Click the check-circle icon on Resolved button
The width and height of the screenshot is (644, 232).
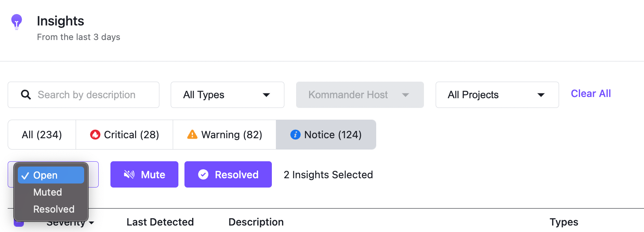point(203,175)
